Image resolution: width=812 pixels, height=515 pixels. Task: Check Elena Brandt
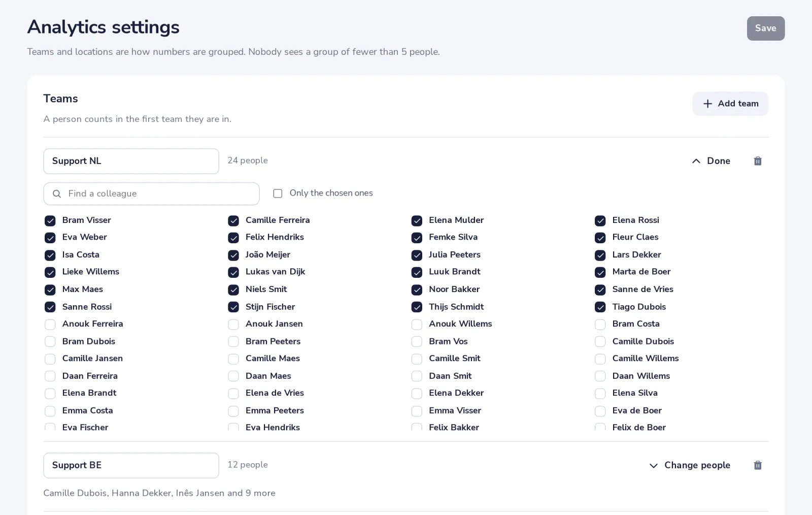click(x=50, y=394)
